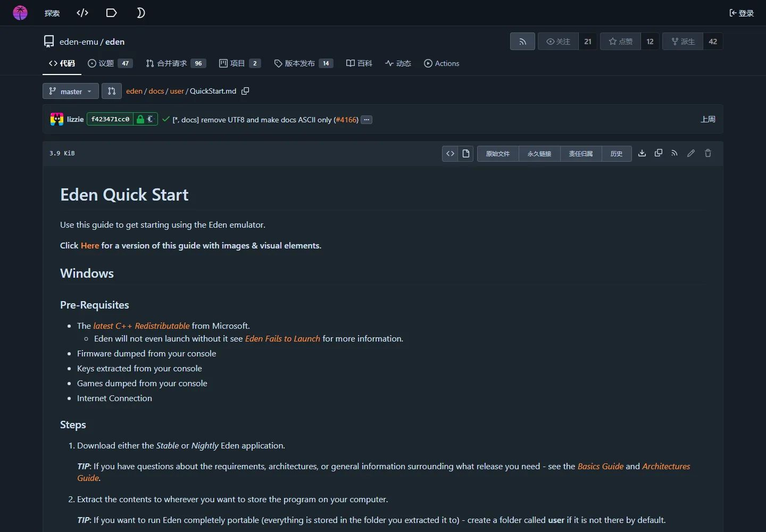This screenshot has height=532, width=766.
Task: View the forks count 42
Action: pos(713,41)
